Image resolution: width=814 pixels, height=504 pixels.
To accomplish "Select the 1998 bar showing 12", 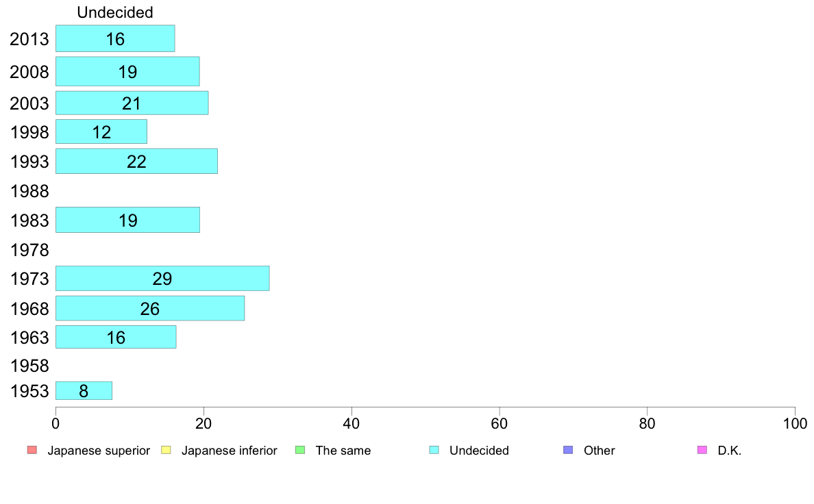I will (x=101, y=132).
